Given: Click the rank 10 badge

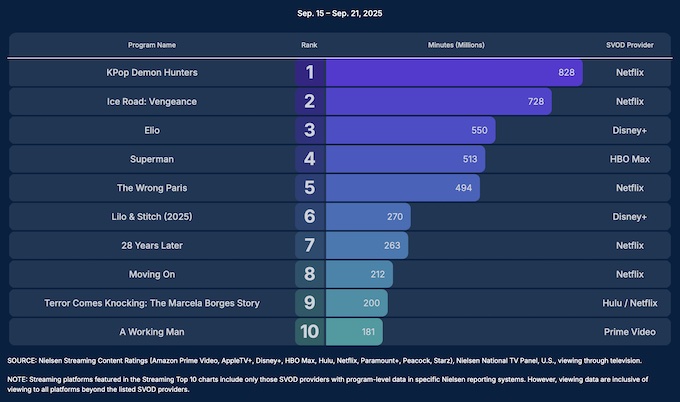Looking at the screenshot, I should (310, 332).
